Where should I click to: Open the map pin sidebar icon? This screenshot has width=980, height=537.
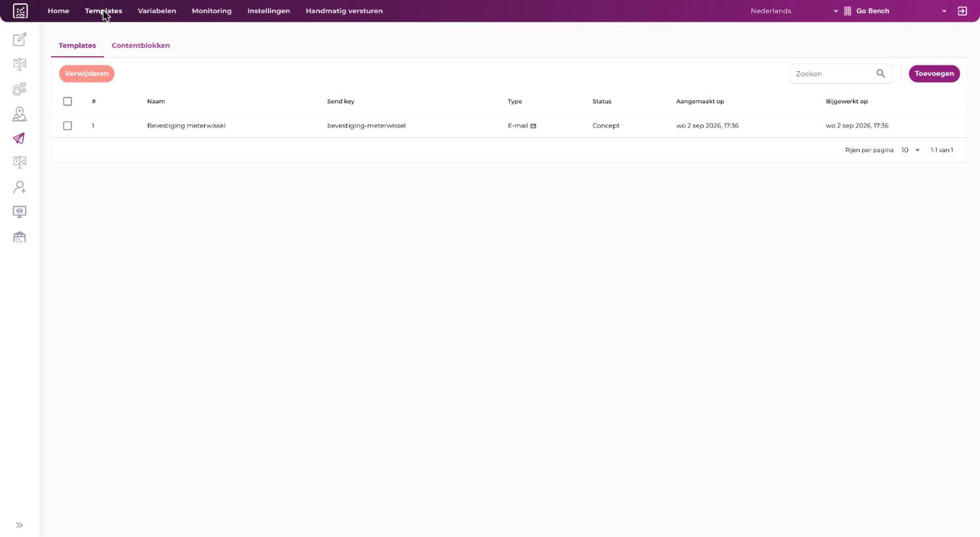(x=20, y=114)
